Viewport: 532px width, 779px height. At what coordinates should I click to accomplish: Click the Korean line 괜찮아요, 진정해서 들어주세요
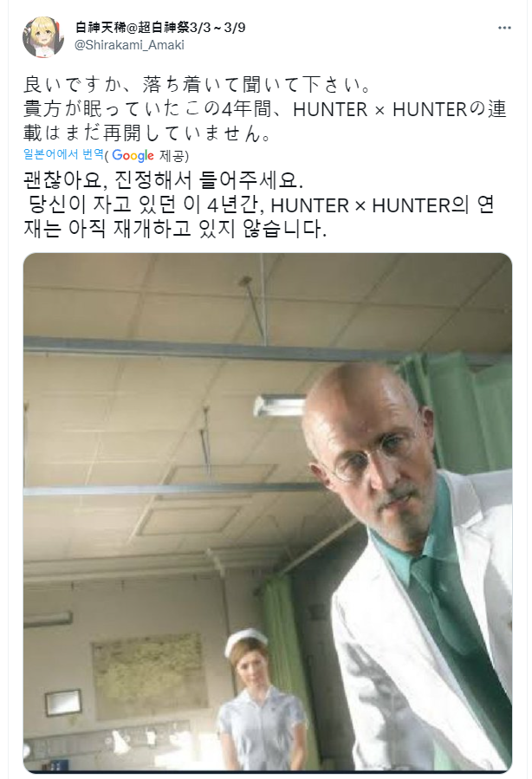pyautogui.click(x=163, y=180)
